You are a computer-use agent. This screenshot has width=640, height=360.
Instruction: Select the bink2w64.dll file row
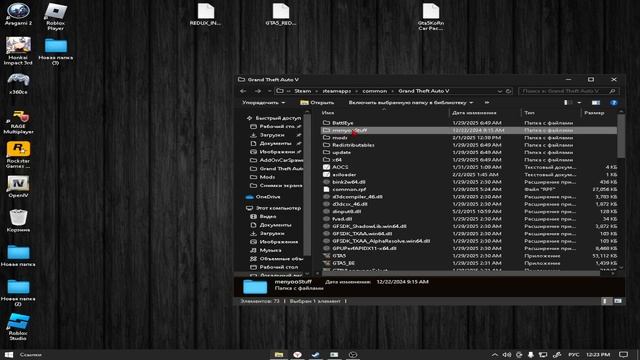[x=469, y=182]
